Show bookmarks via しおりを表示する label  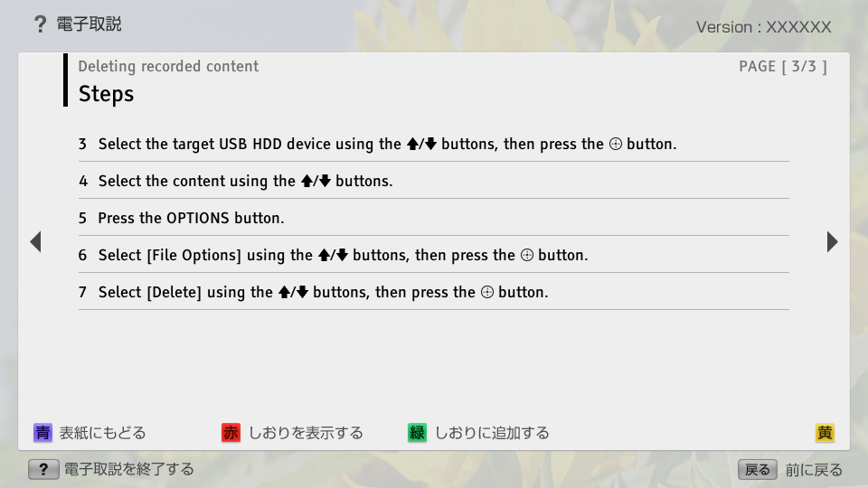coord(306,433)
